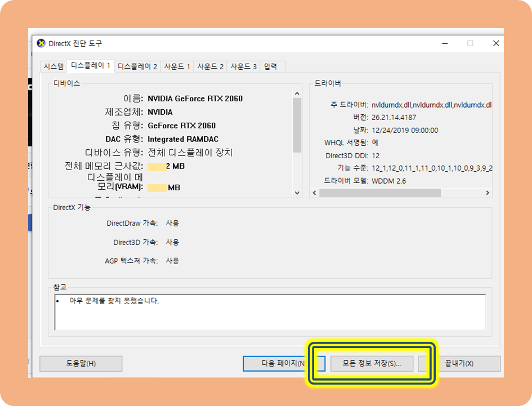Click the 다음 페이지(N) button
The width and height of the screenshot is (532, 406).
[284, 364]
